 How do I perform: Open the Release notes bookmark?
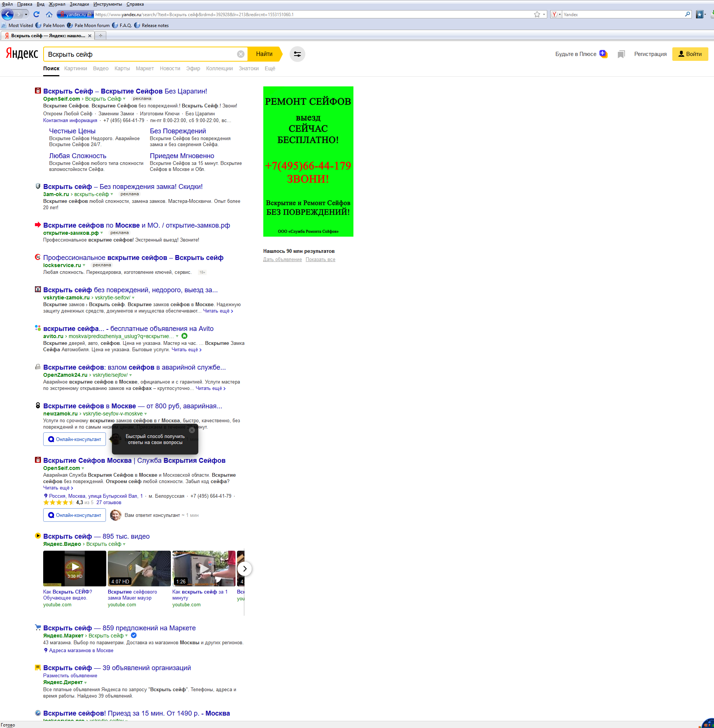[x=151, y=26]
